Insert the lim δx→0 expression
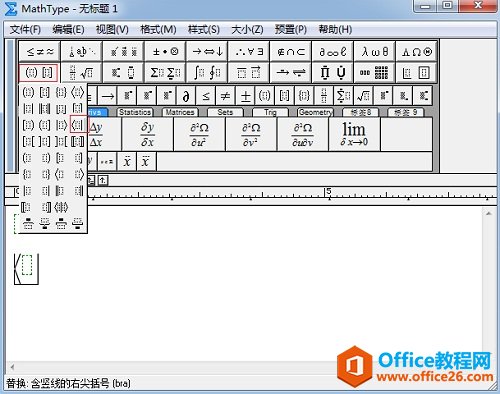Image resolution: width=500 pixels, height=394 pixels. [354, 134]
